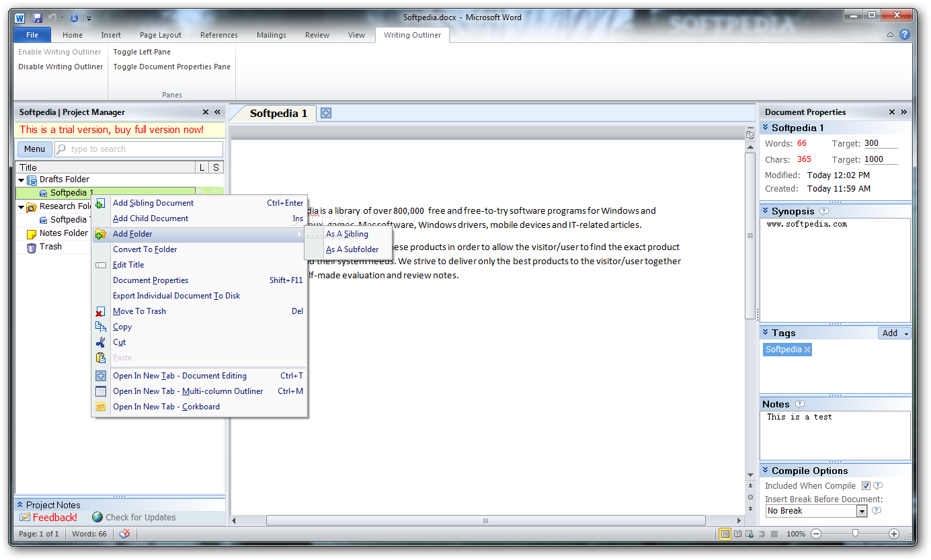Click the scissors Cut icon in context menu

pos(100,342)
